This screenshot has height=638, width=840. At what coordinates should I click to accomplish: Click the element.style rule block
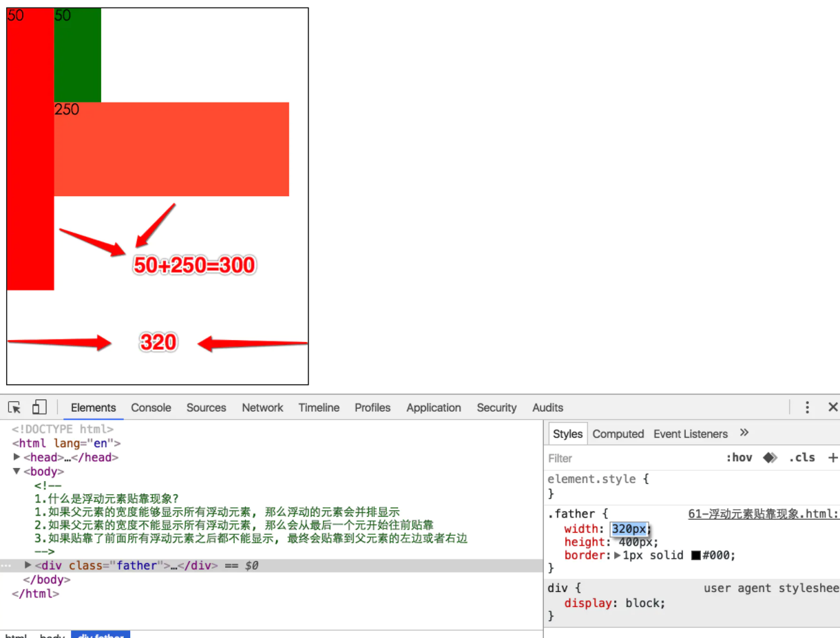(691, 486)
